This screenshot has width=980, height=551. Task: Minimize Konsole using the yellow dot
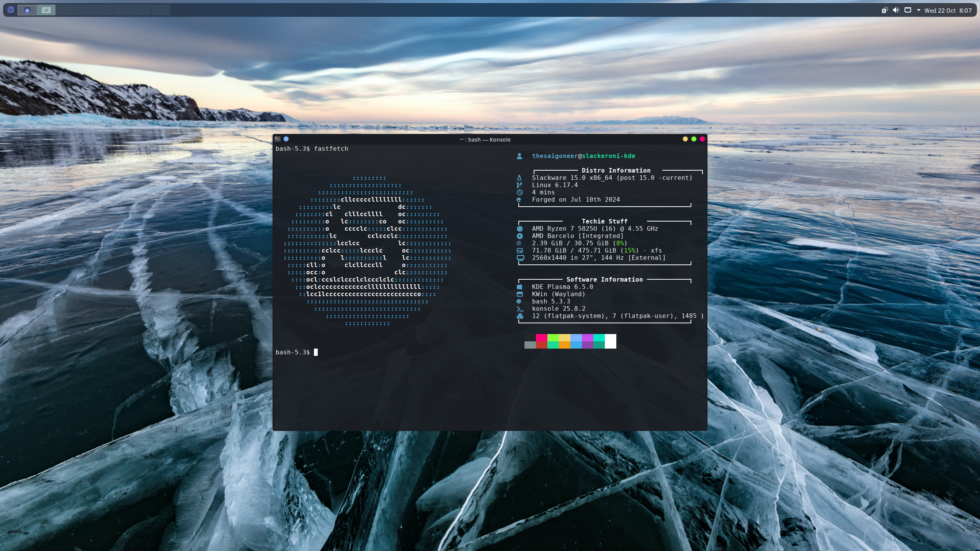coord(685,139)
